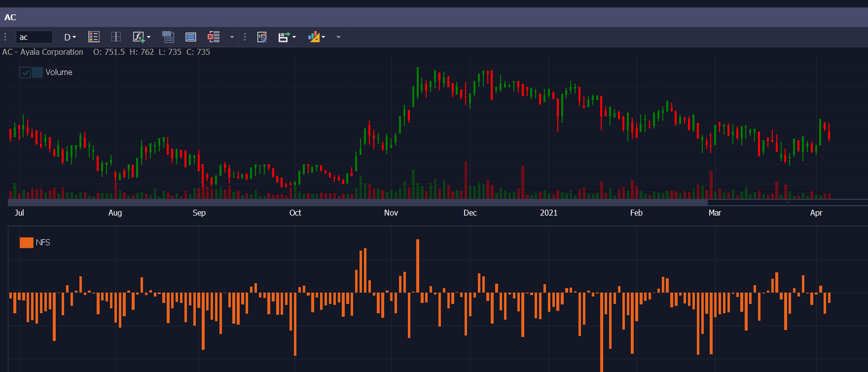Click the blue stacked rows icon
Screen dimensions: 868x372
pyautogui.click(x=191, y=37)
